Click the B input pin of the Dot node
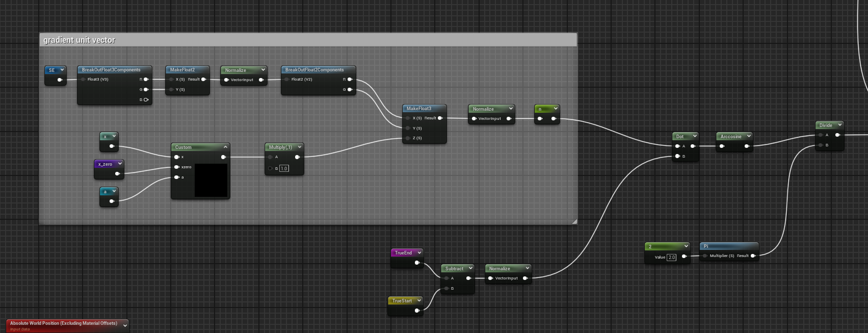This screenshot has width=868, height=333. 677,156
